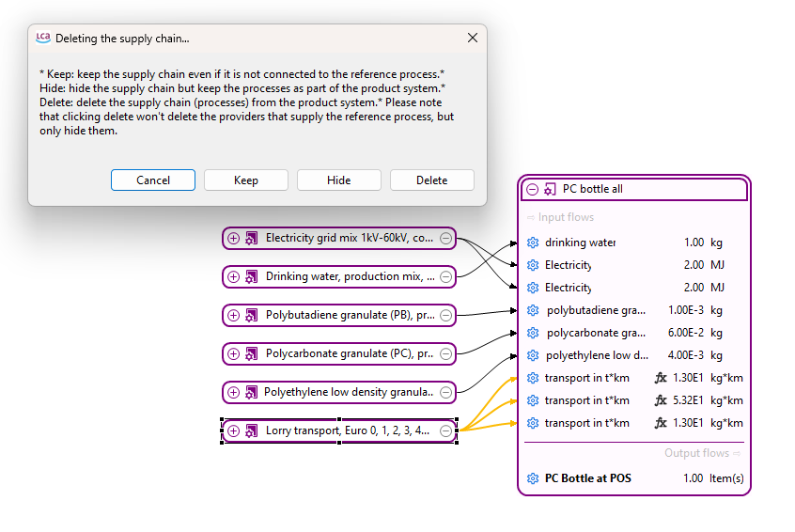Viewport: 795px width, 532px height.
Task: Collapse the PC bottle all node
Action: (533, 189)
